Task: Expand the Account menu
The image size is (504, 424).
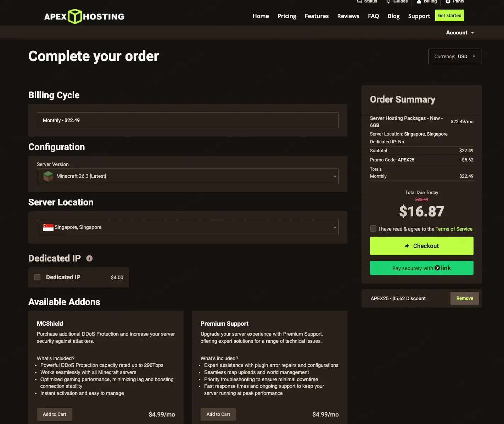Action: [460, 33]
